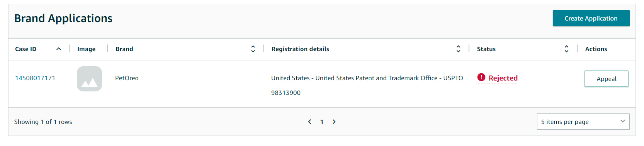Click the Brand column header label
This screenshot has width=644, height=146.
click(124, 49)
